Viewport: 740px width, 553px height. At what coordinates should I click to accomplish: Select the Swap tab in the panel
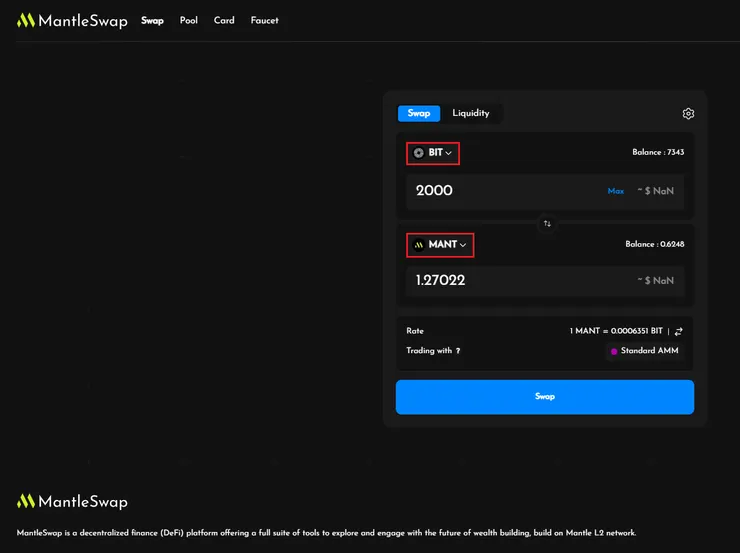[x=419, y=113]
